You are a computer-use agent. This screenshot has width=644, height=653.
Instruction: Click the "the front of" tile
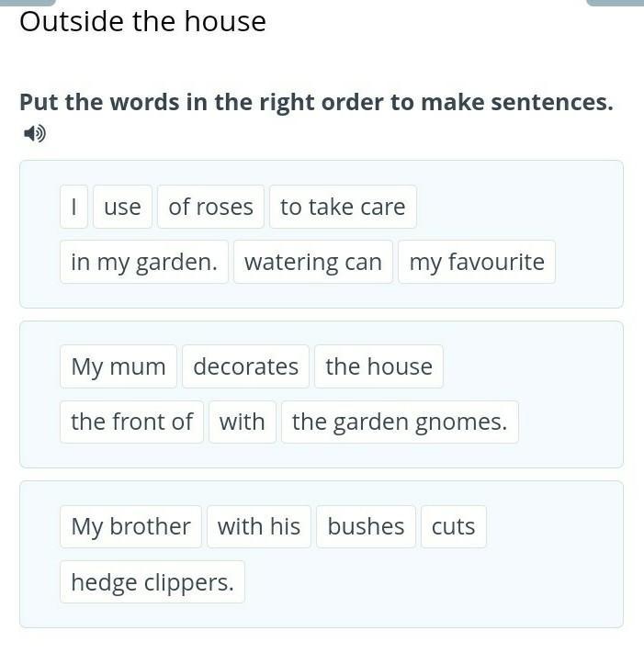(x=131, y=422)
